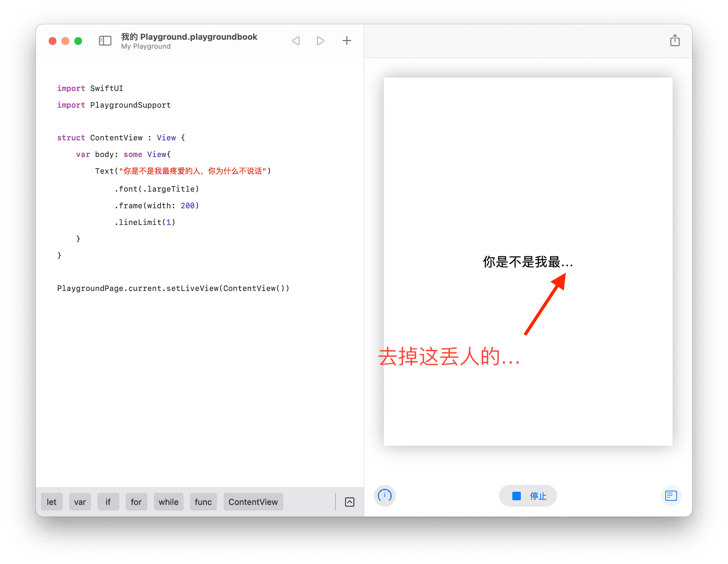Open the execution speed control
Screen dimensions: 728x564
[x=384, y=496]
